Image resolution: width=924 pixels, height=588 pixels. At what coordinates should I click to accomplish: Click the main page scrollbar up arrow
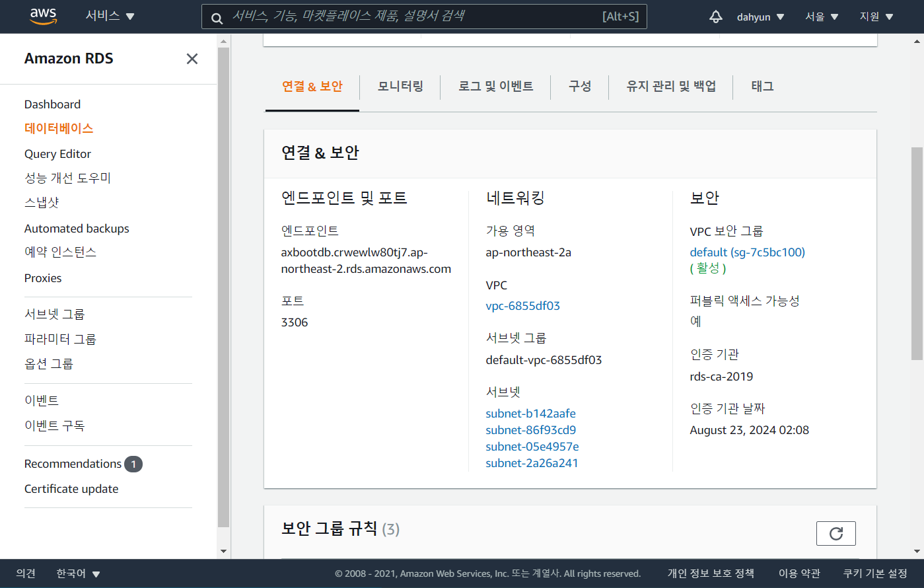pos(917,41)
